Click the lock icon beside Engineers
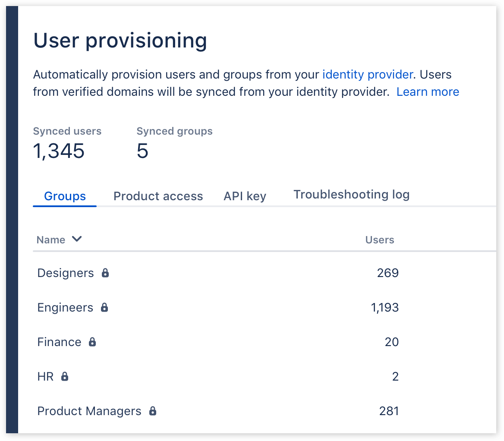 click(104, 307)
